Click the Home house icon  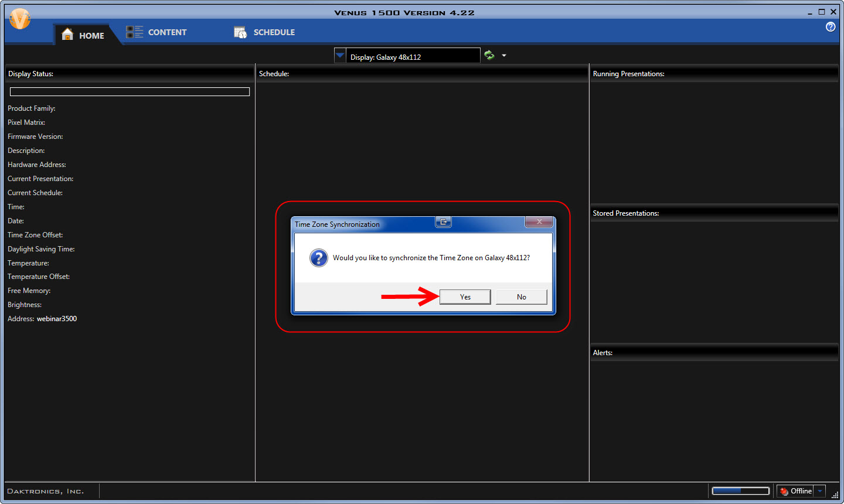point(67,35)
